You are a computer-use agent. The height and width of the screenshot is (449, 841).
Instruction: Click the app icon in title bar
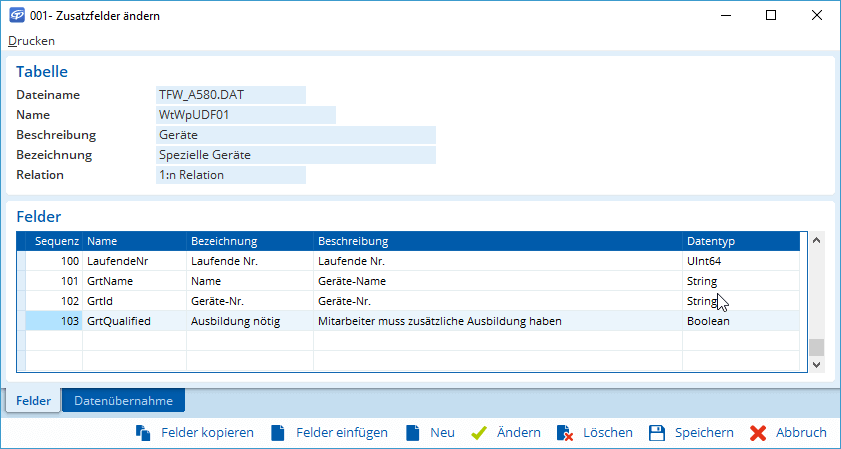point(17,16)
